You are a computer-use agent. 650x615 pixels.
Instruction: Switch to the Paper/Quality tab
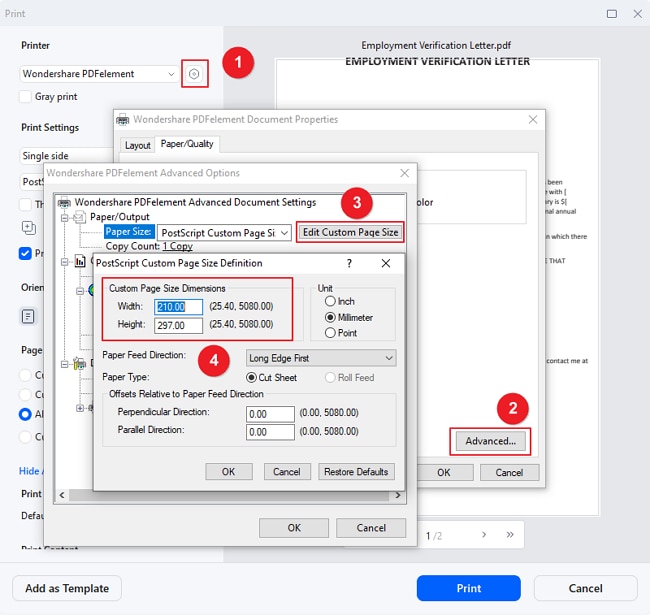point(187,144)
